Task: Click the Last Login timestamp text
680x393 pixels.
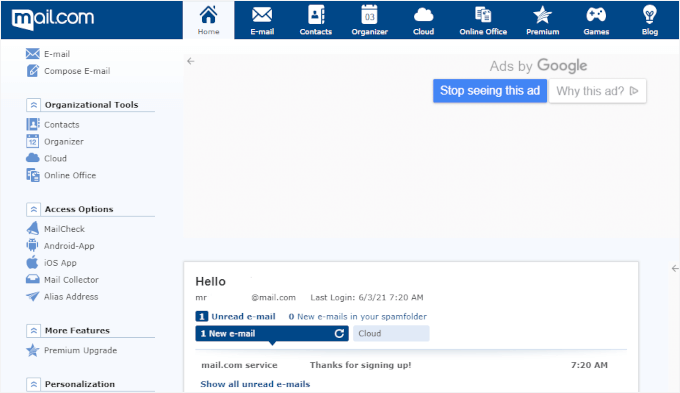Action: click(x=367, y=297)
